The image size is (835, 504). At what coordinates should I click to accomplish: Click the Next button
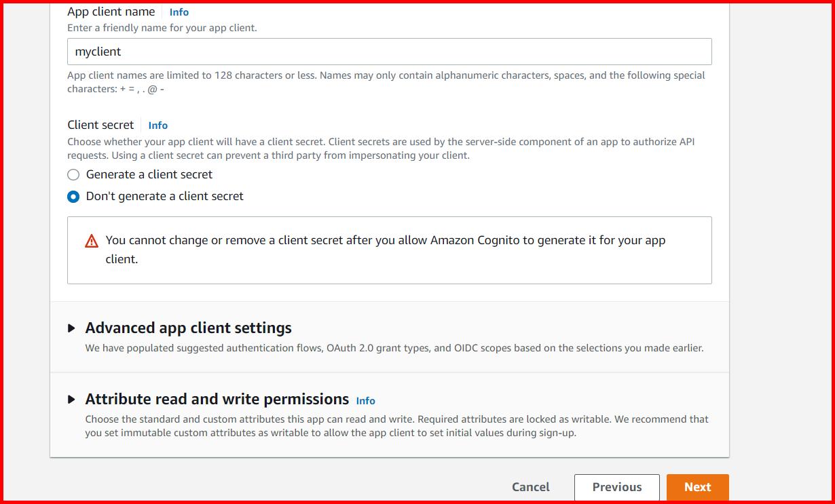[697, 487]
